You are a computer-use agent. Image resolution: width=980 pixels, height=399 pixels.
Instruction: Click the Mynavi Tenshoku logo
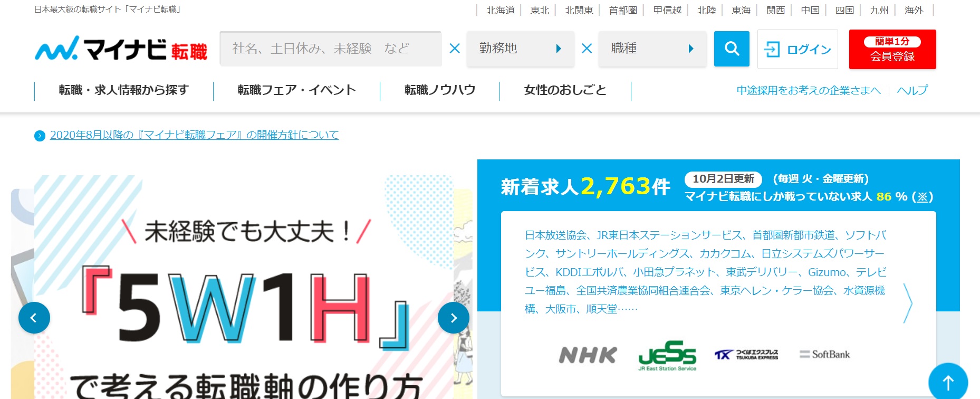pyautogui.click(x=121, y=49)
